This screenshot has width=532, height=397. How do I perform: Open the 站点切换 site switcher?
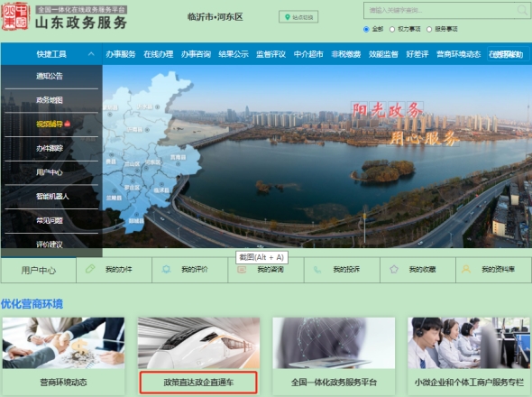click(x=298, y=17)
